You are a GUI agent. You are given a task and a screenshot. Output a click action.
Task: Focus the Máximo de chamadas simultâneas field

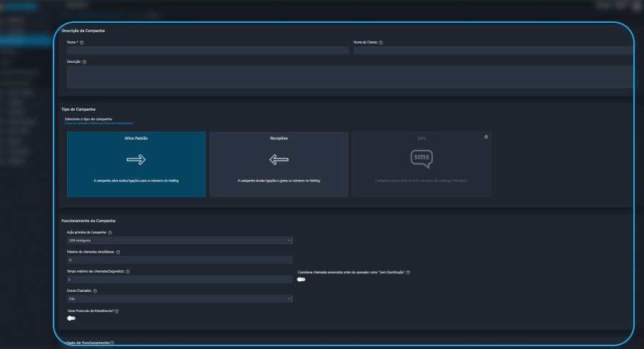click(x=180, y=260)
